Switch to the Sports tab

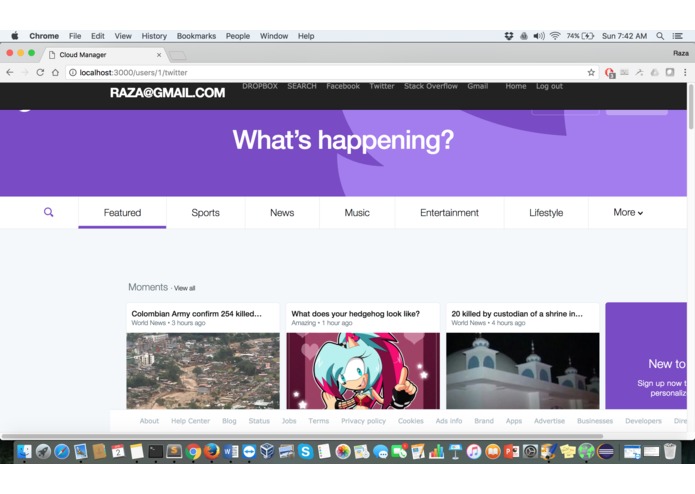(x=206, y=213)
